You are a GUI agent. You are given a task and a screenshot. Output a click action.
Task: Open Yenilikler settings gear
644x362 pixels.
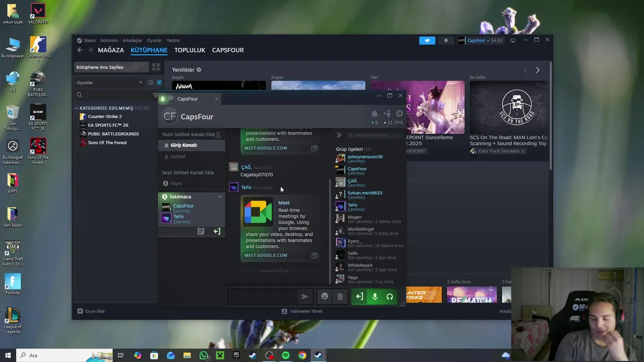(x=199, y=70)
